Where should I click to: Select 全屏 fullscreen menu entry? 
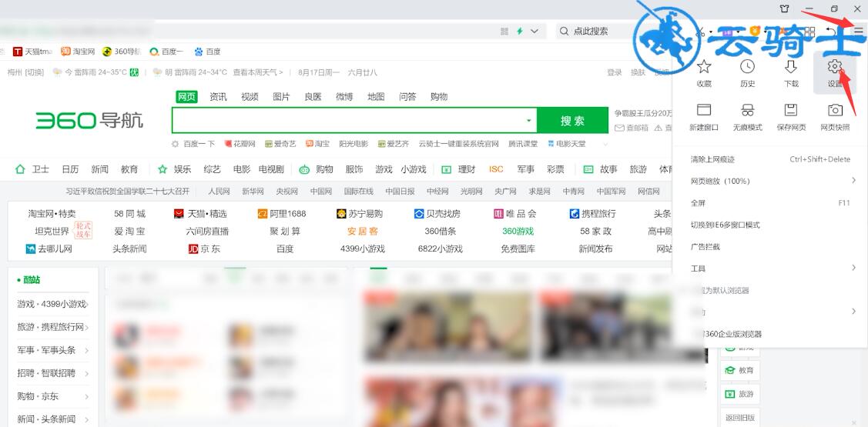[x=769, y=203]
